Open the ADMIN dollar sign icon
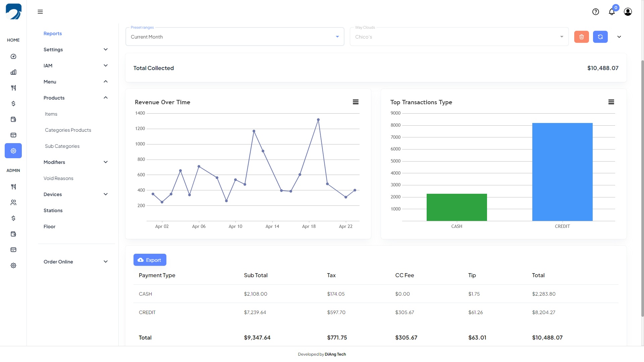Viewport: 644px width, 362px height. point(13,218)
